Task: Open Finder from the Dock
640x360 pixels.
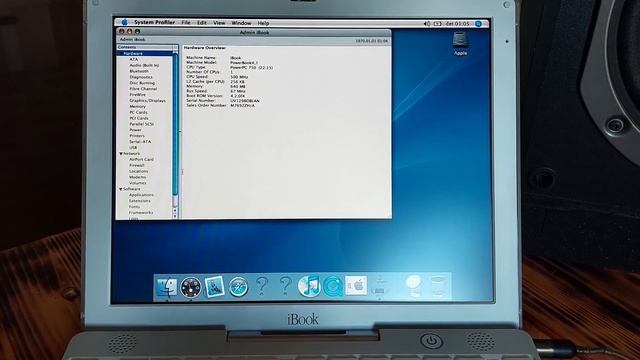Action: (167, 287)
